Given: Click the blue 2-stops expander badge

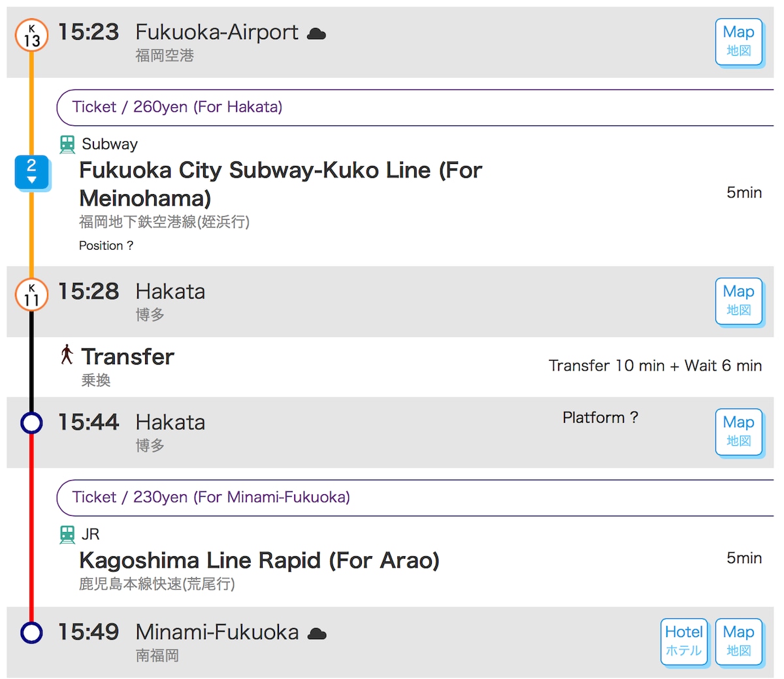Looking at the screenshot, I should pyautogui.click(x=31, y=173).
